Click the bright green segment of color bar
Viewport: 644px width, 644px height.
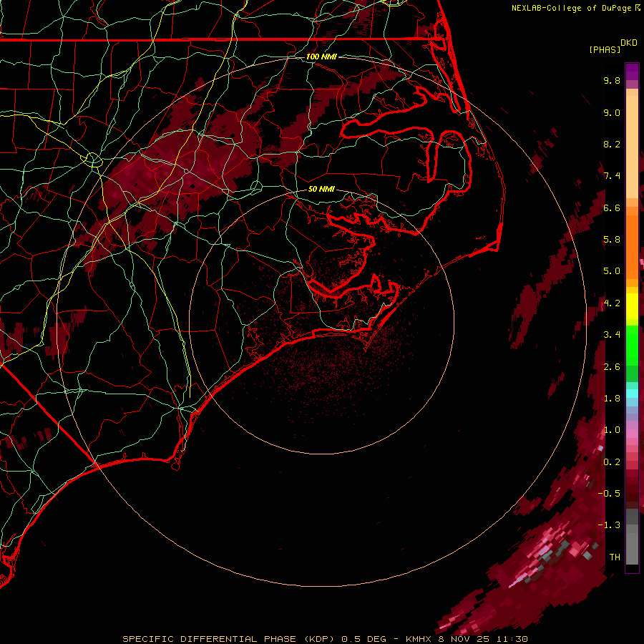632,346
